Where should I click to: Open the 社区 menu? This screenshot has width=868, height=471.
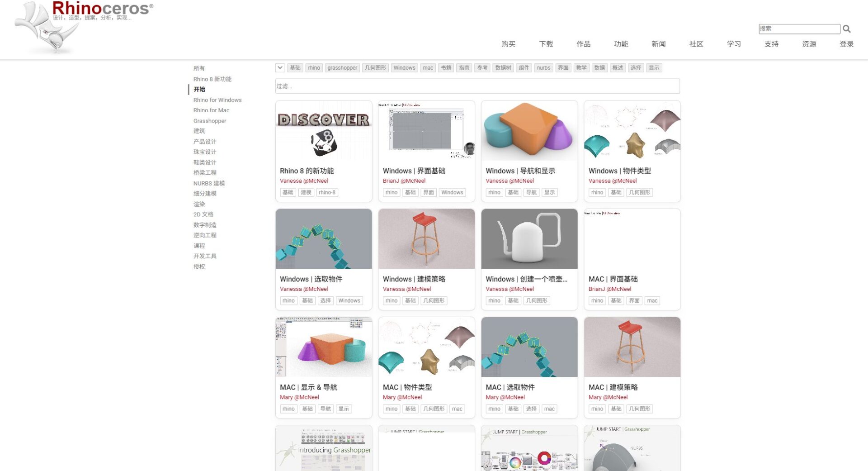click(x=696, y=44)
